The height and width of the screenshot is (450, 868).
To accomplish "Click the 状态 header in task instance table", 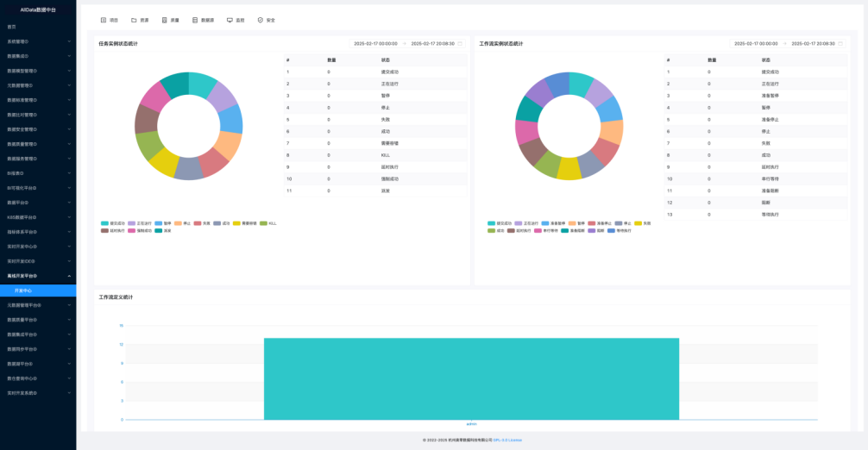I will point(386,59).
